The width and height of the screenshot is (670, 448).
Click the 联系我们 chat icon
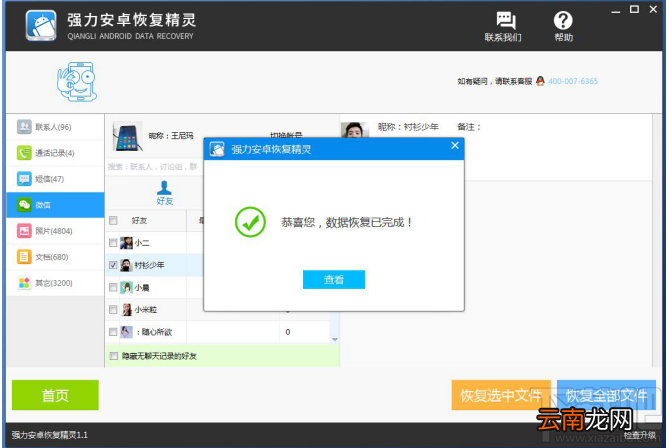click(x=505, y=20)
